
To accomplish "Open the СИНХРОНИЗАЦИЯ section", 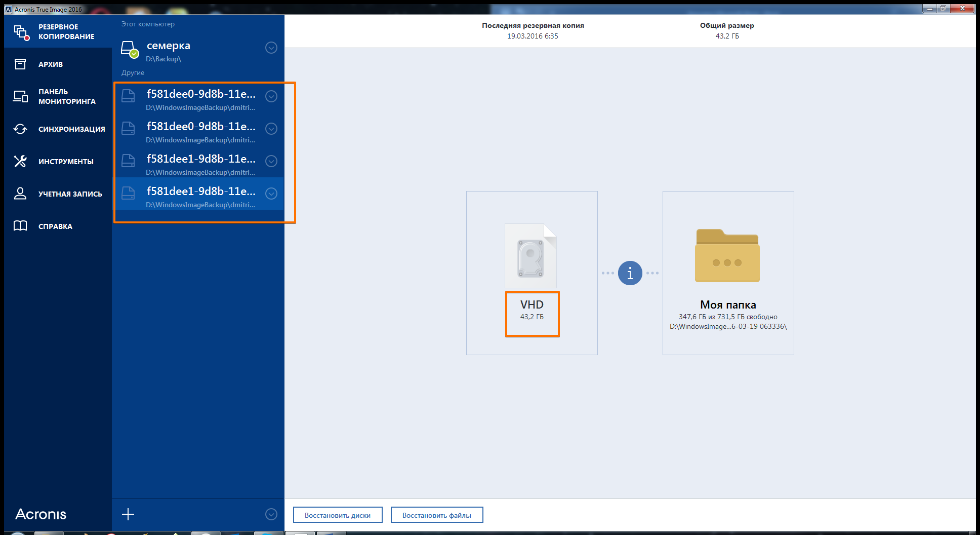I will click(x=71, y=129).
